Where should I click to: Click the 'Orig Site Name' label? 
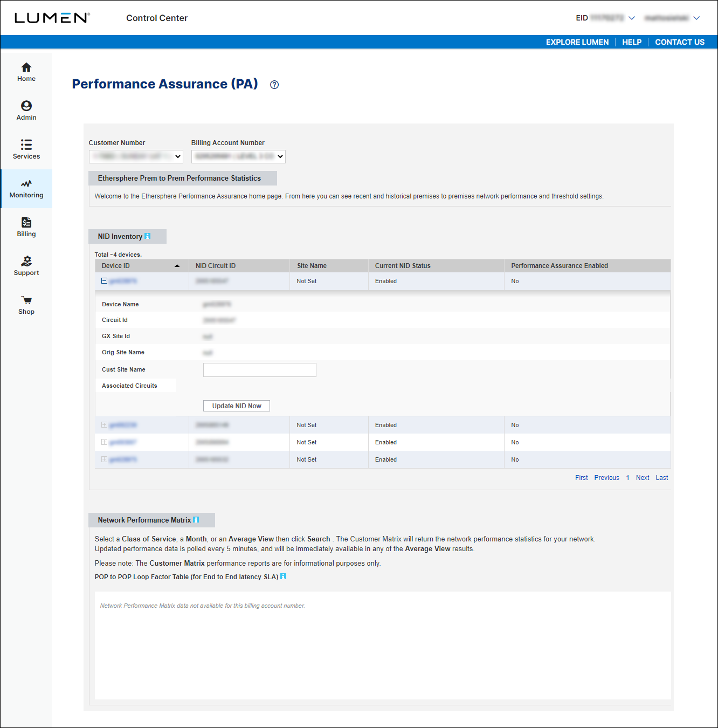[x=123, y=352]
